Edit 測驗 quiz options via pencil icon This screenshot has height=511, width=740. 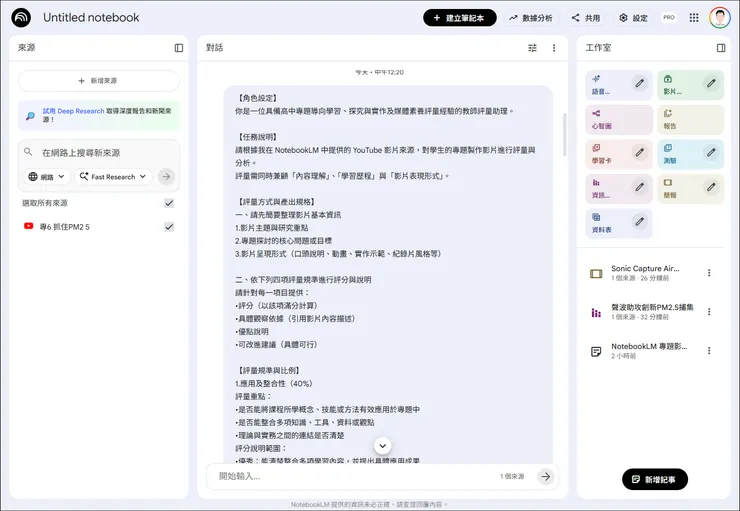(x=711, y=152)
